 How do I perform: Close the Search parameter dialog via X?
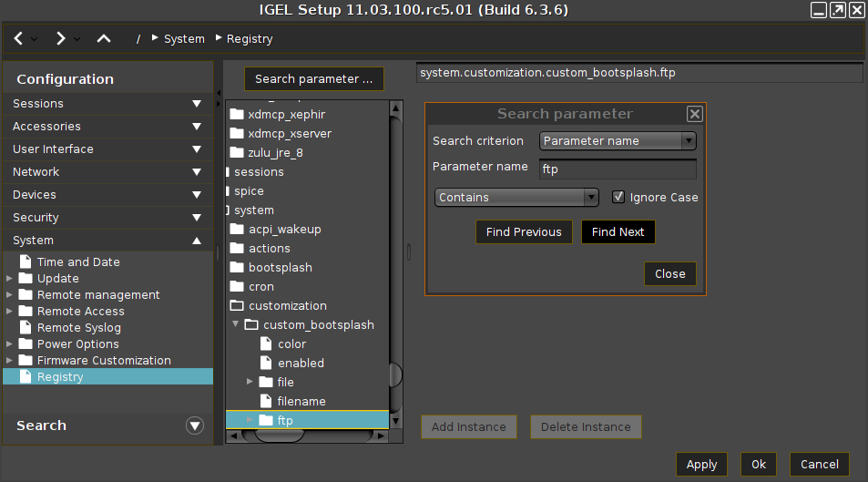[694, 114]
